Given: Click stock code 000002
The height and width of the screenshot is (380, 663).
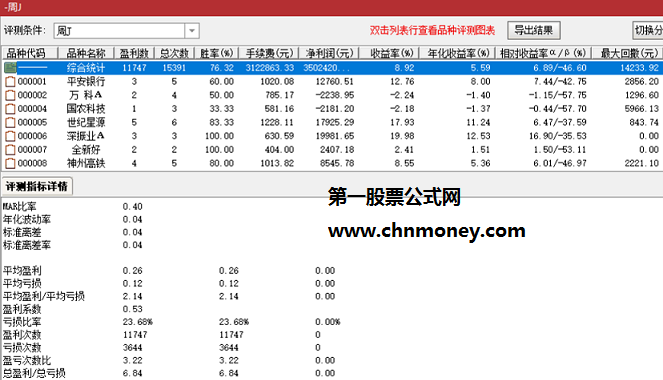Looking at the screenshot, I should pyautogui.click(x=32, y=95).
